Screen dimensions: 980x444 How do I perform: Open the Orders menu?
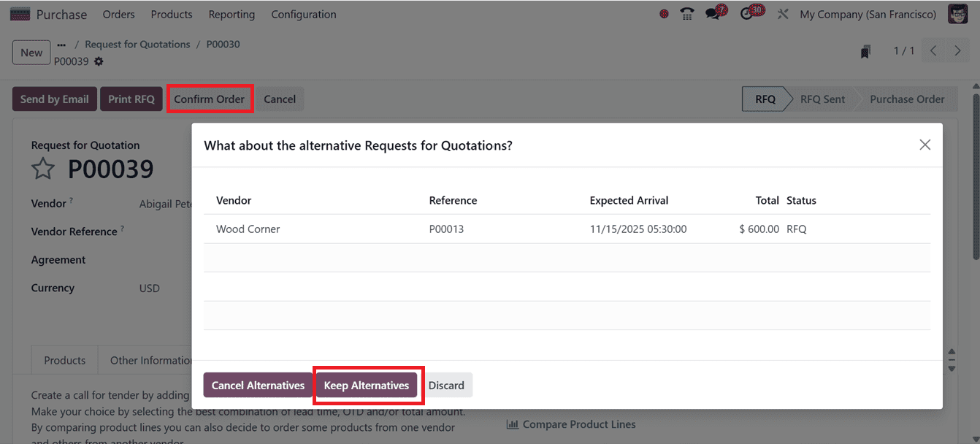point(118,14)
